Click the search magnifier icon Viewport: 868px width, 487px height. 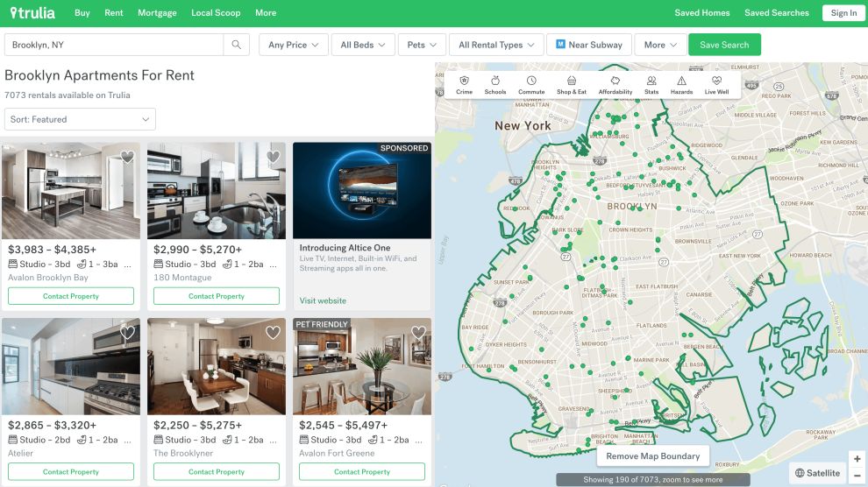[x=237, y=45]
